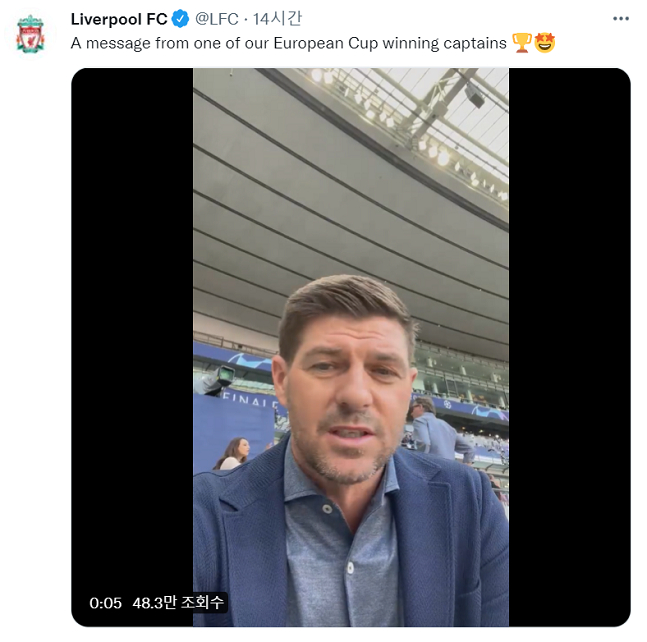Click the blue verified checkmark badge
This screenshot has width=647, height=642.
point(180,19)
